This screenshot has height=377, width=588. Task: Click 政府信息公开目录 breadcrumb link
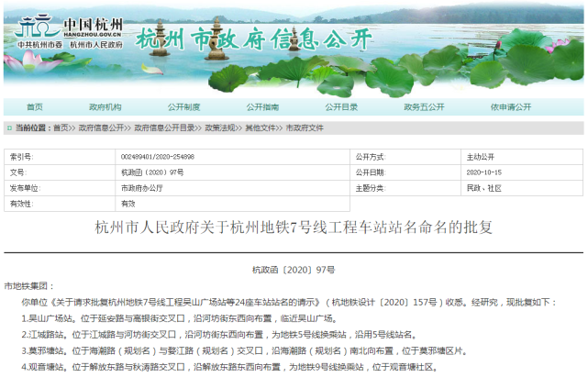pyautogui.click(x=164, y=128)
